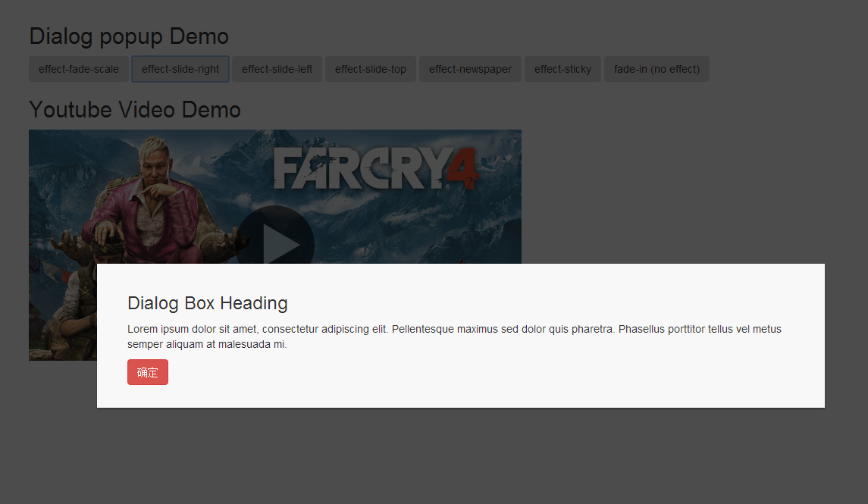Click the Dialog popup Demo heading
868x504 pixels.
[x=129, y=36]
